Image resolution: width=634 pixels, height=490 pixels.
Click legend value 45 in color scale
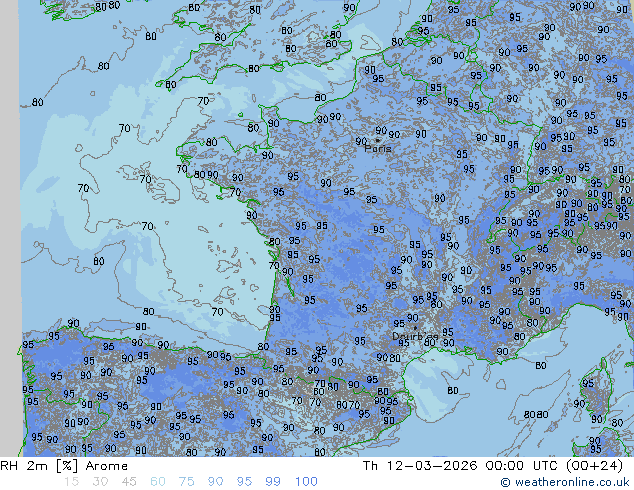pyautogui.click(x=129, y=482)
